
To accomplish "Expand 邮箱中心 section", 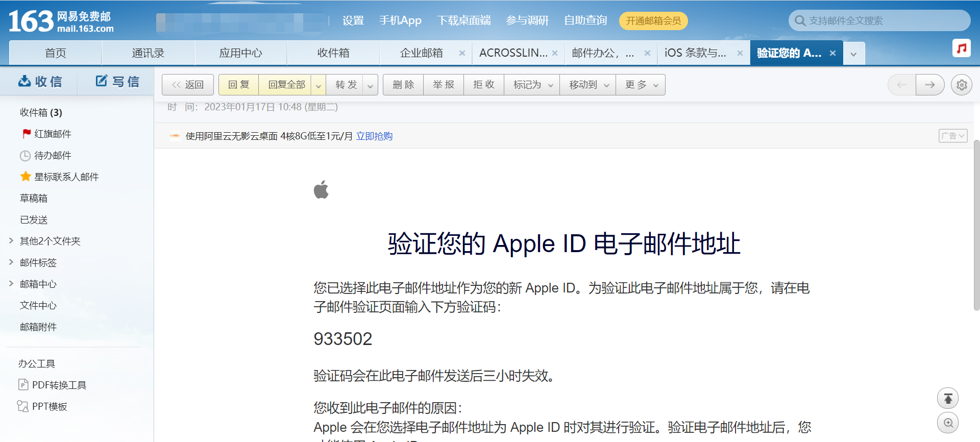I will pos(11,283).
